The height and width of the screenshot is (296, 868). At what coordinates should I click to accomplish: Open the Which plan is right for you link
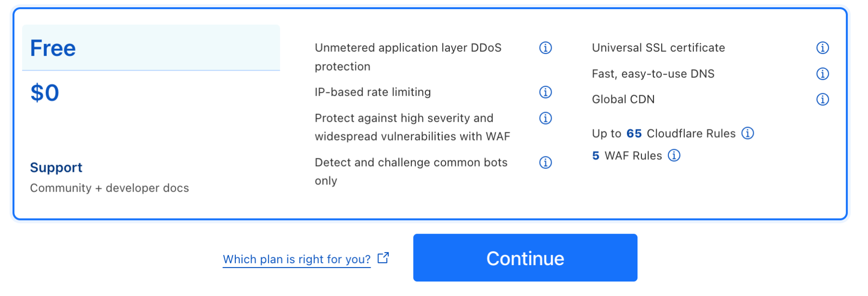(x=296, y=259)
